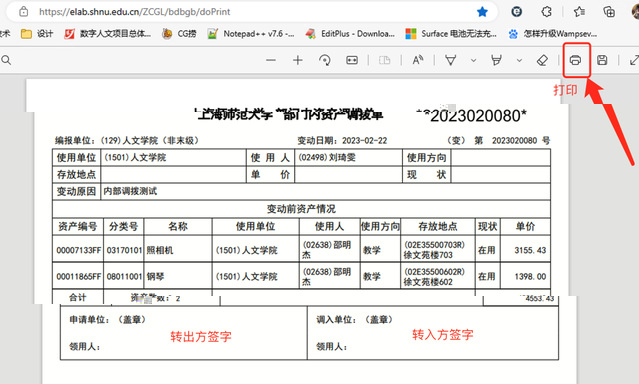Click the Print icon in the PDF toolbar
This screenshot has height=384, width=639.
(575, 60)
